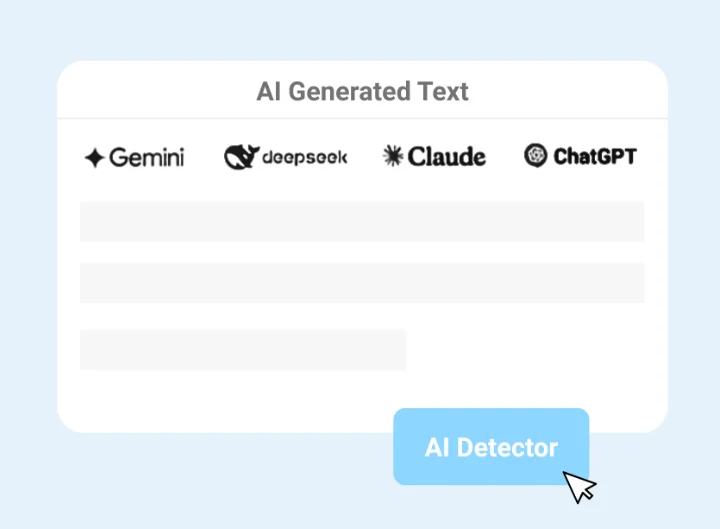Select the deepseek text label
The height and width of the screenshot is (529, 720).
click(x=304, y=157)
